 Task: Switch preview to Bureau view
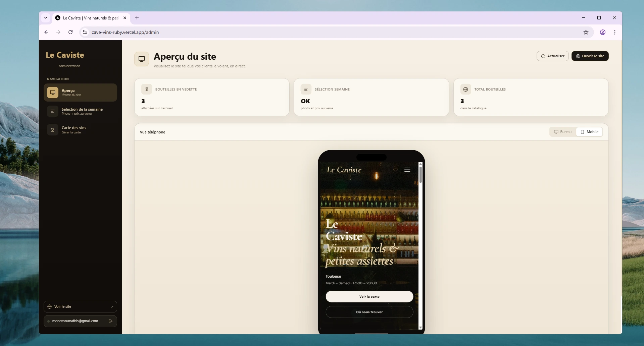(563, 132)
